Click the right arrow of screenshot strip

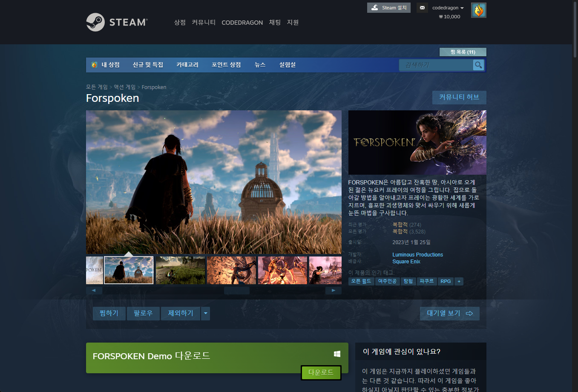tap(334, 291)
